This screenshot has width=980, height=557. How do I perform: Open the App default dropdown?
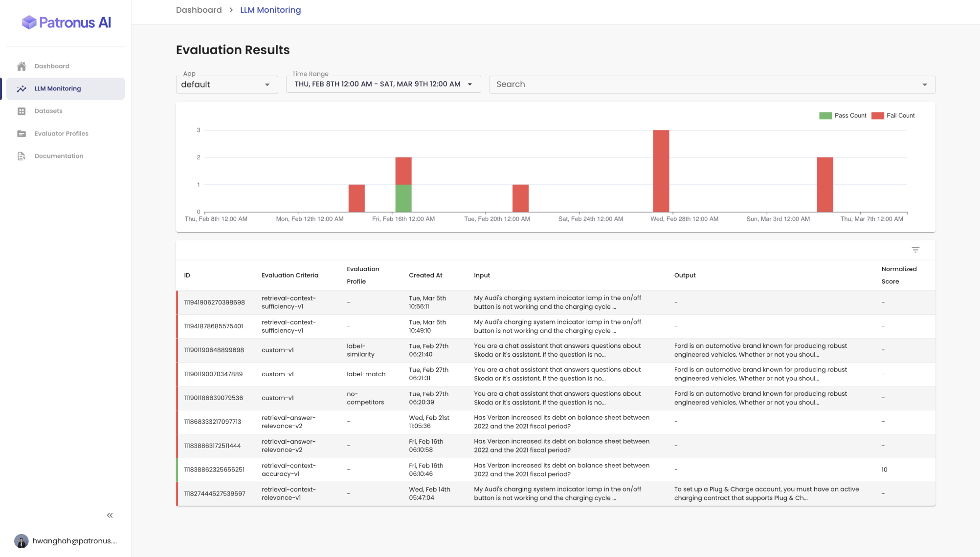click(226, 85)
